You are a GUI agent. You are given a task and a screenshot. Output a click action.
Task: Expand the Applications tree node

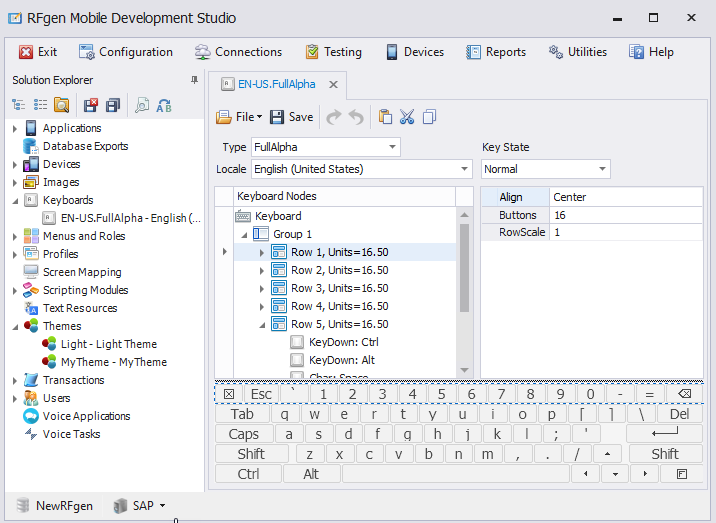[x=15, y=128]
